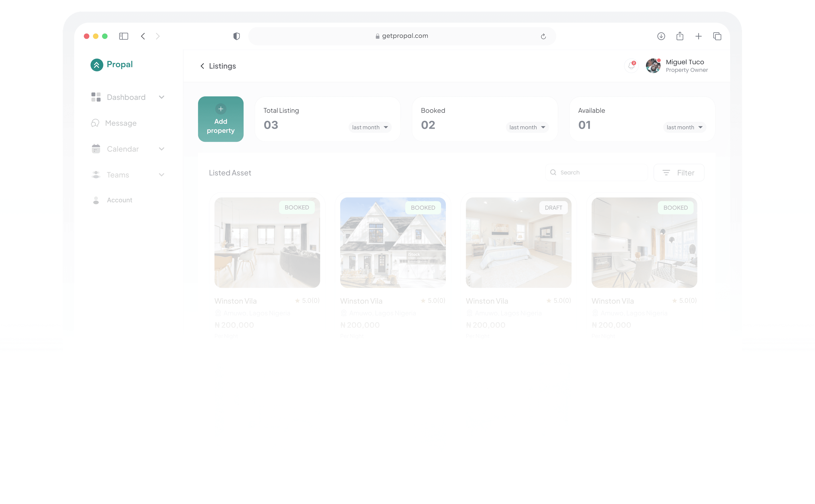Show tab overview icon

coord(717,36)
